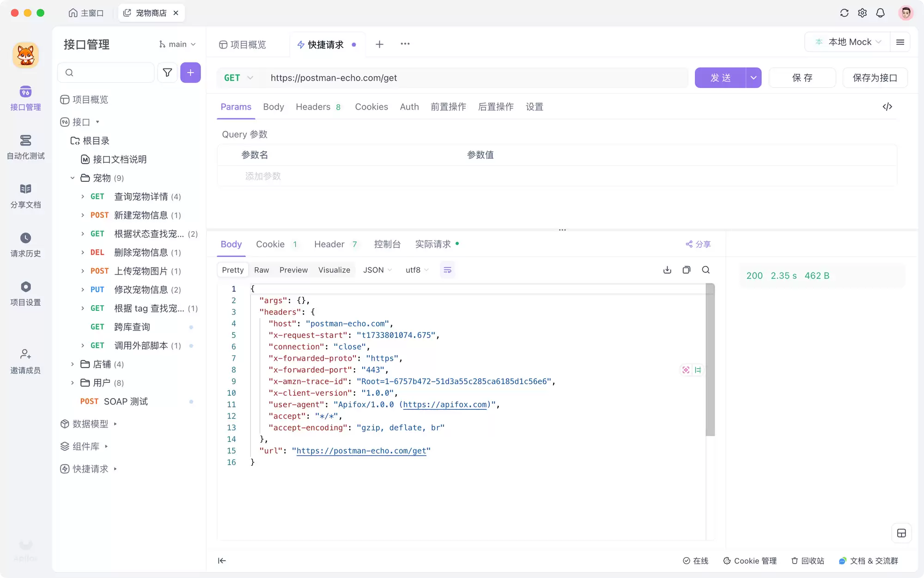
Task: Click the 发送 send button
Action: 720,78
